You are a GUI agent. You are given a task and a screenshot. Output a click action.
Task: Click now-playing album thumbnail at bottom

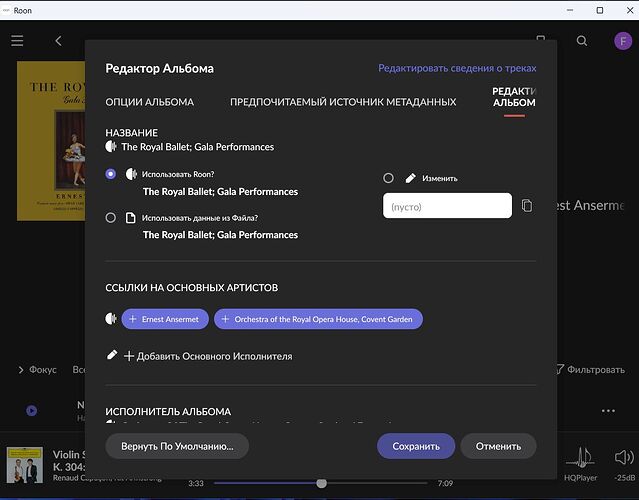pos(24,465)
